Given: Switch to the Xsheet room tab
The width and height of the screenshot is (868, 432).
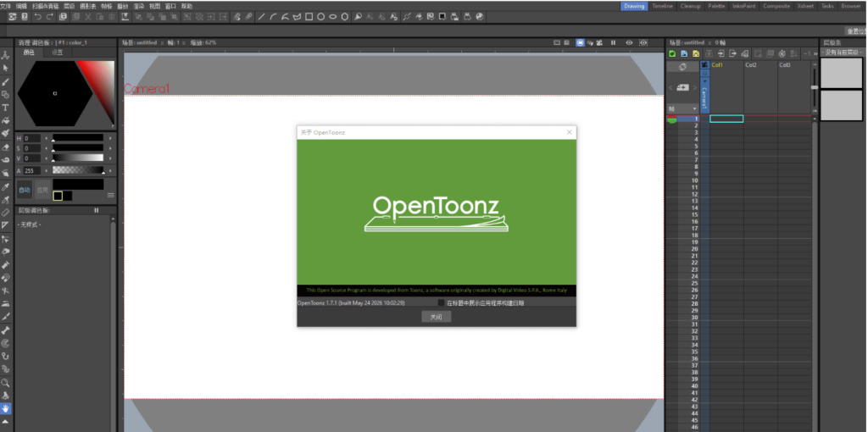Looking at the screenshot, I should [x=805, y=6].
